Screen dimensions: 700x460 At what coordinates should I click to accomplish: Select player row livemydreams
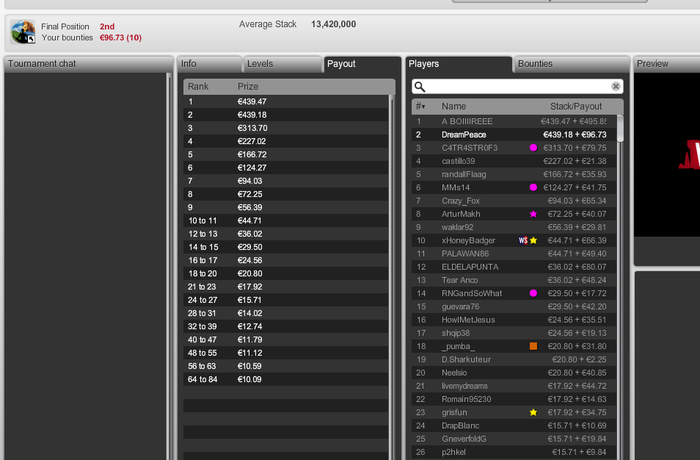[514, 386]
